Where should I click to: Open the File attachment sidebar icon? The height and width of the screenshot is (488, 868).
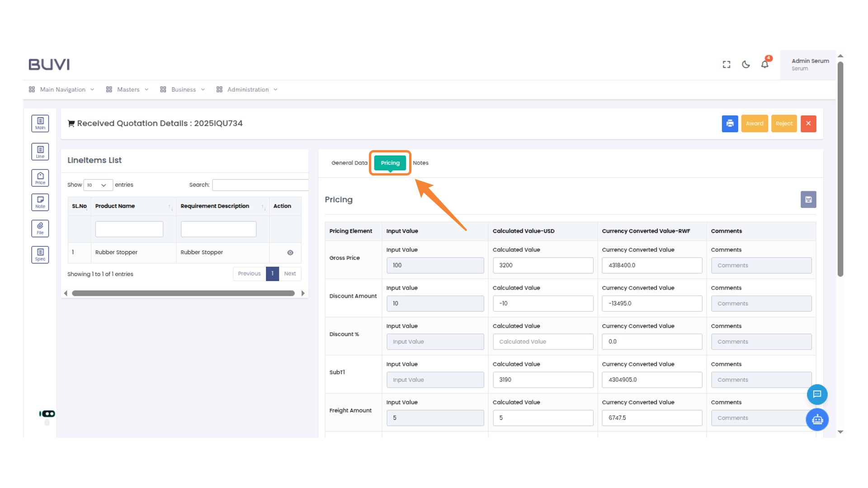point(40,228)
